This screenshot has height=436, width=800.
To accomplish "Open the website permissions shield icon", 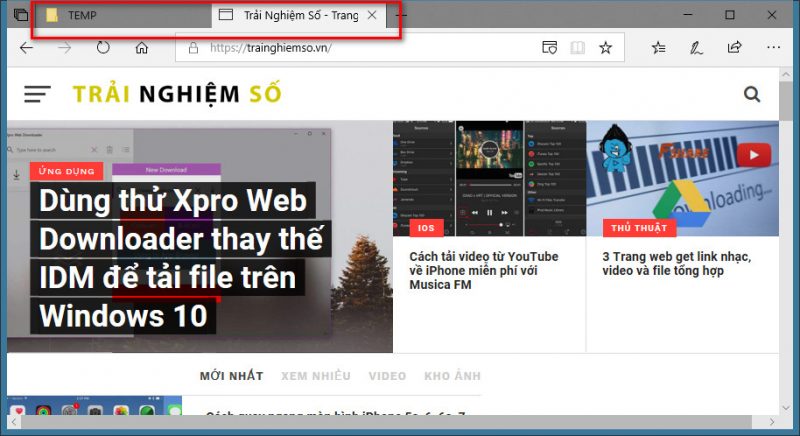I will (x=549, y=48).
